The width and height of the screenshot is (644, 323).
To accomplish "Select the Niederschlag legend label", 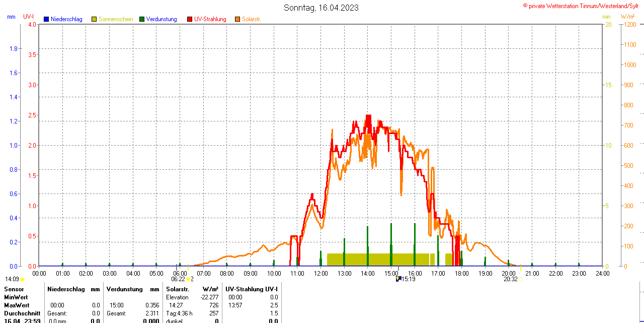I will [66, 19].
